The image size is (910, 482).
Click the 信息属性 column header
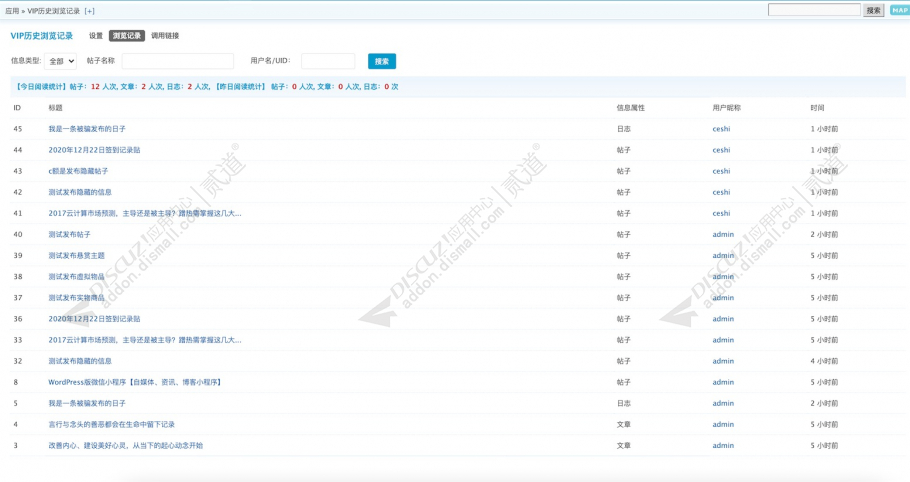pos(631,108)
